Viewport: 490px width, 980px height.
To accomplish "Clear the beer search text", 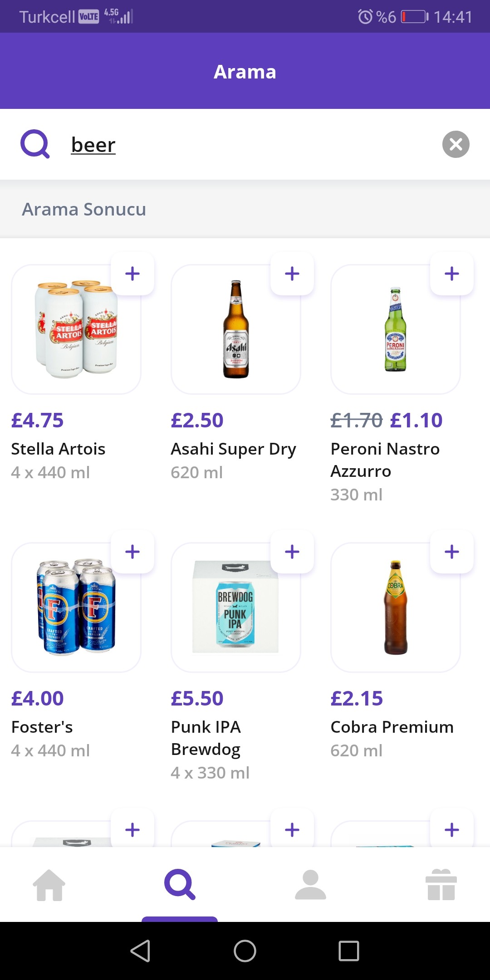I will point(456,144).
